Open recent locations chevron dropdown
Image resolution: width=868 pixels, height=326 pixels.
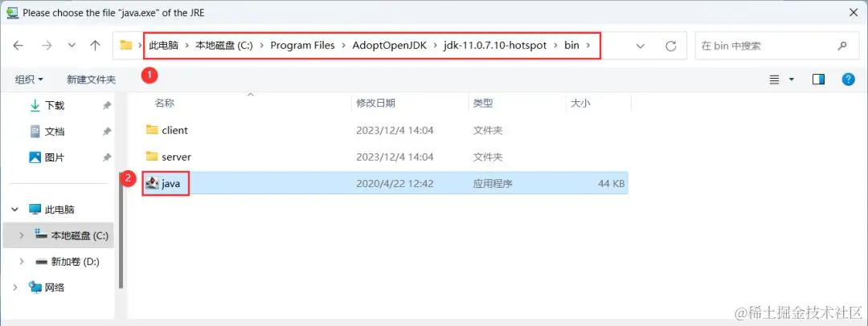coord(72,46)
